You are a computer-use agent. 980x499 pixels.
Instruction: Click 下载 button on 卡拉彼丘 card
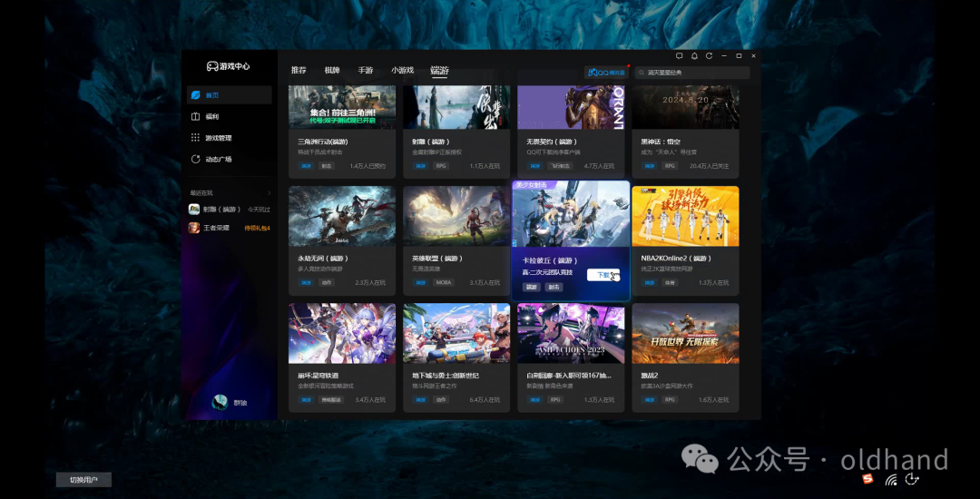pyautogui.click(x=603, y=275)
